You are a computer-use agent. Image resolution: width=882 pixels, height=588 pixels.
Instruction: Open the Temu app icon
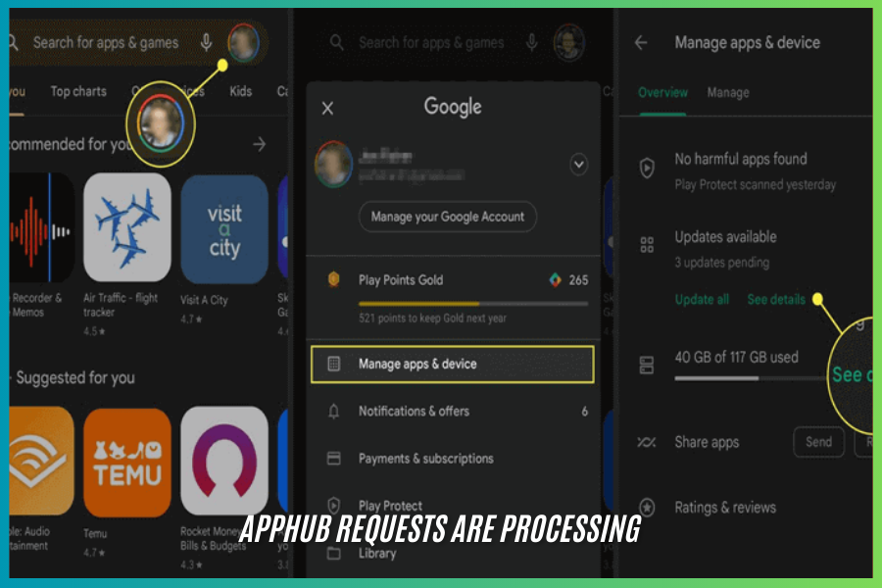127,463
